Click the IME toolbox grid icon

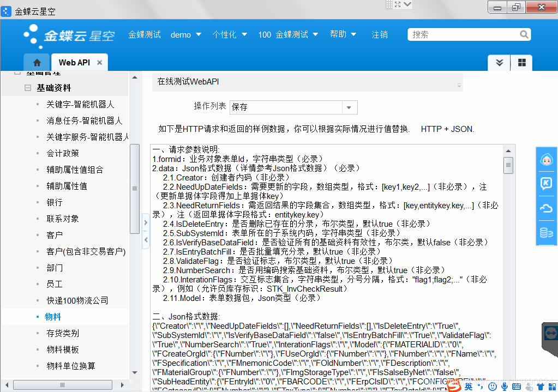point(553,387)
